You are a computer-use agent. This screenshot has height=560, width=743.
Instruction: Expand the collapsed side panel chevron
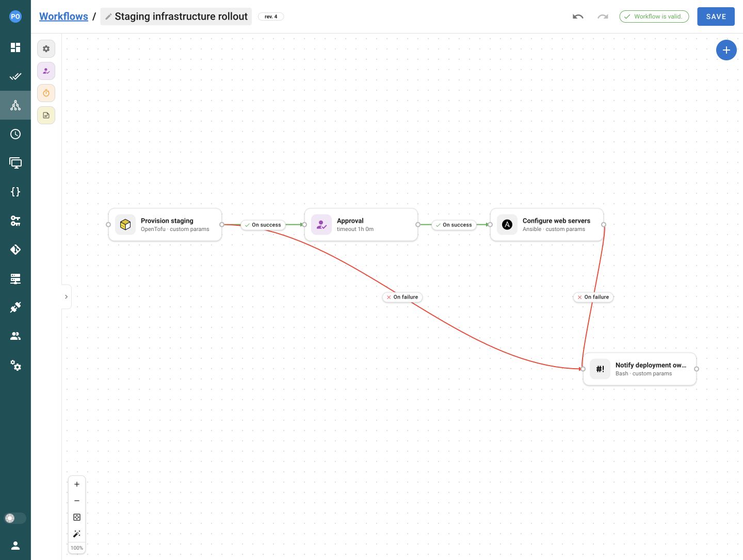pyautogui.click(x=66, y=297)
